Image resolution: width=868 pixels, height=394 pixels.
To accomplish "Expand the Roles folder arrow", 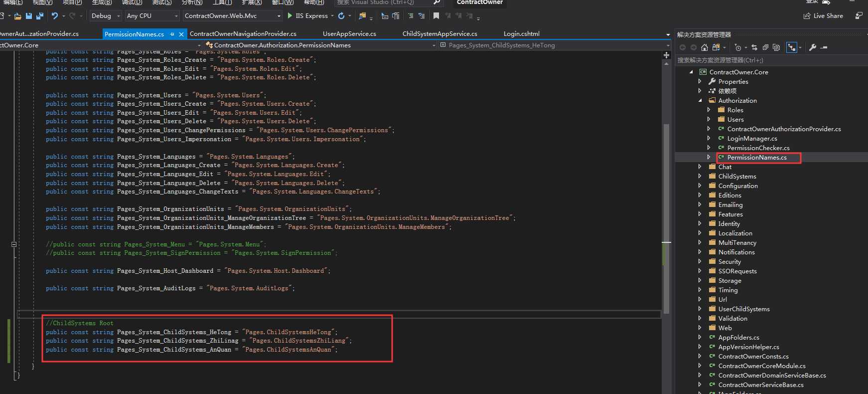I will [x=709, y=110].
